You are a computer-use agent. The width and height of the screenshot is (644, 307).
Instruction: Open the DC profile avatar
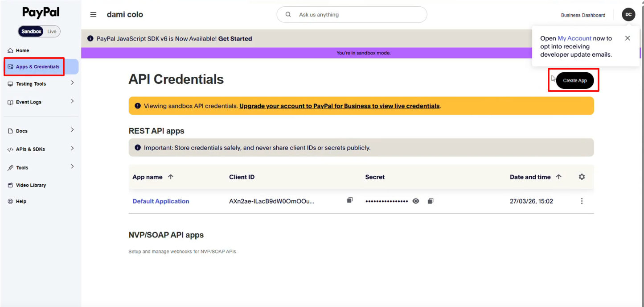coord(628,15)
